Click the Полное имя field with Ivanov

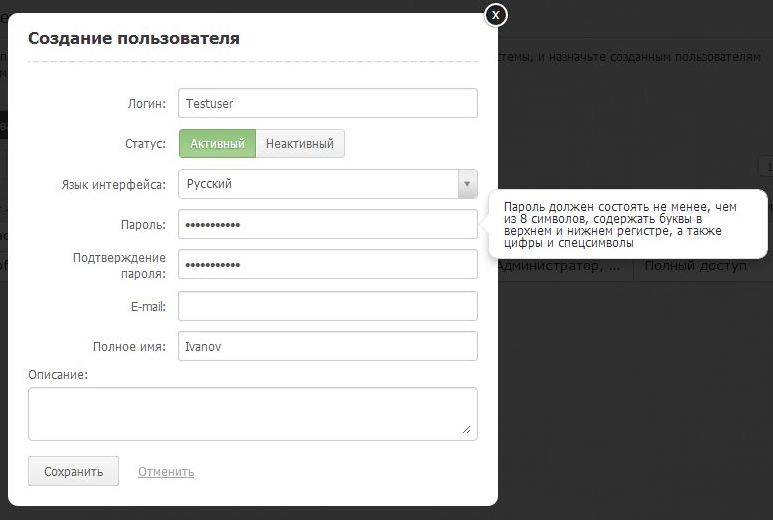[x=327, y=346]
